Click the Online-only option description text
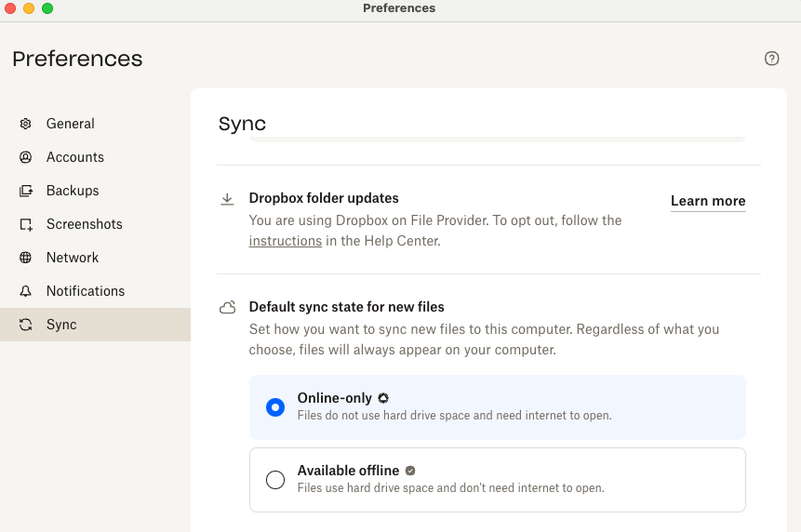The image size is (801, 532). [x=454, y=416]
